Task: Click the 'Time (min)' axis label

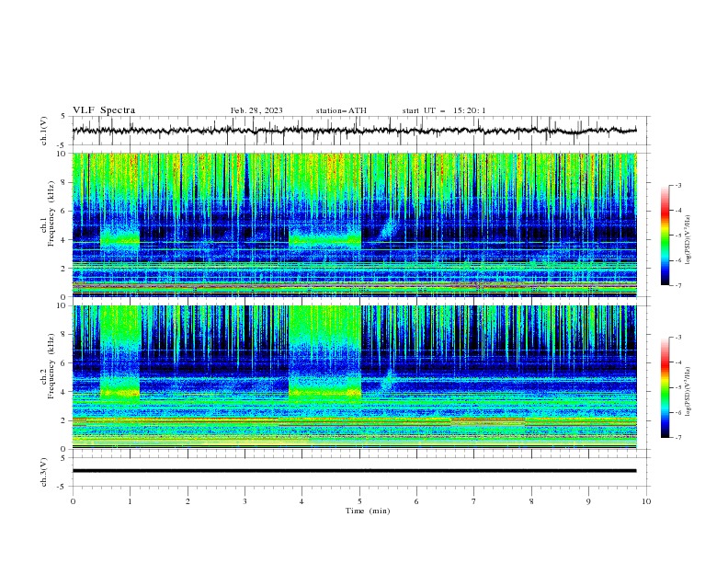Action: [368, 511]
